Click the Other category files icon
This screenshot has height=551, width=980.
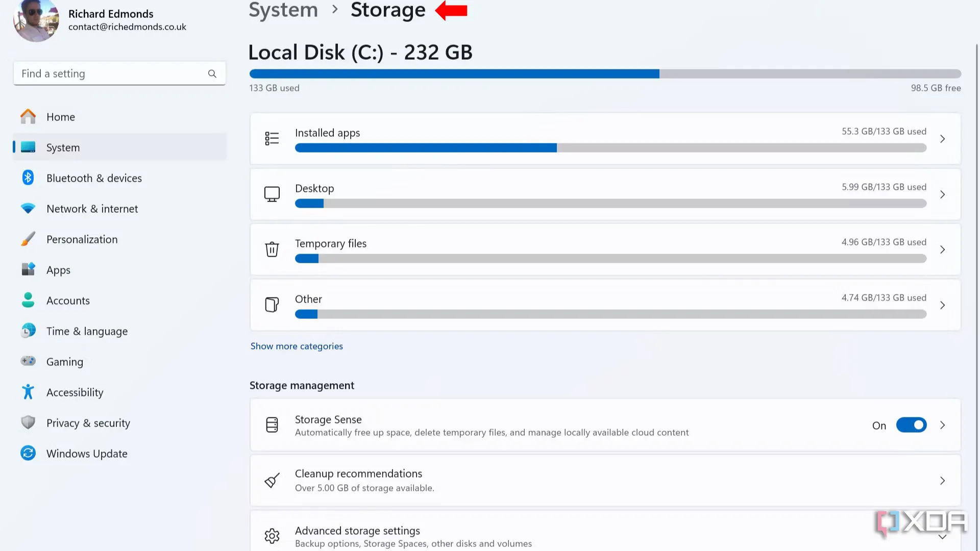272,305
